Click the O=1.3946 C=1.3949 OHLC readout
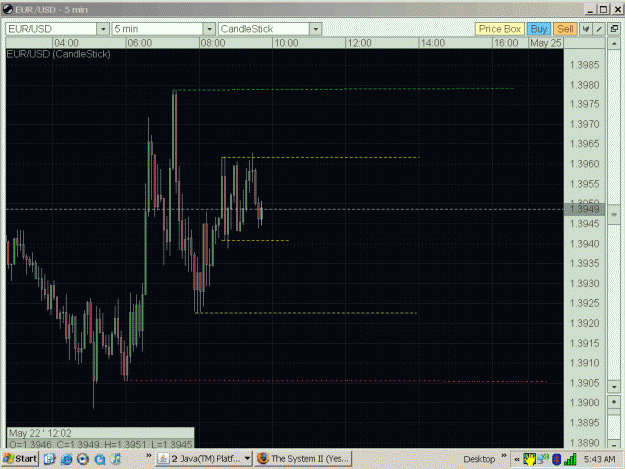625x469 pixels. 100,444
